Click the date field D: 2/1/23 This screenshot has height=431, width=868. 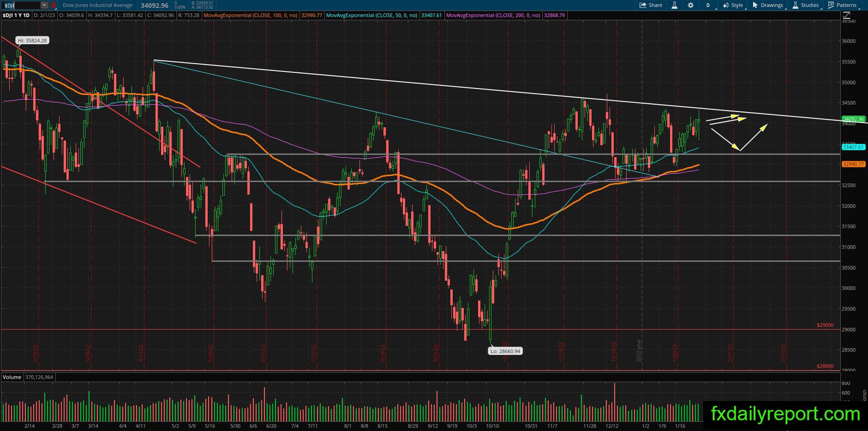click(x=45, y=15)
